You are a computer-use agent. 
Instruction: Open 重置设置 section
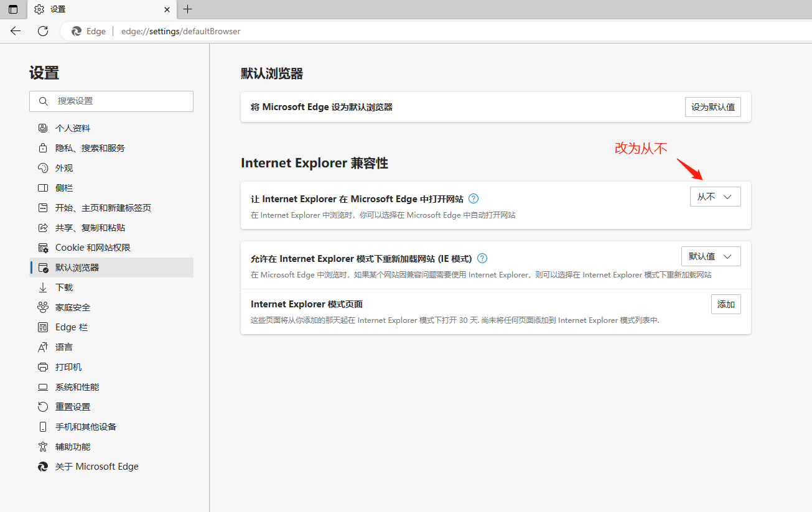(111, 407)
